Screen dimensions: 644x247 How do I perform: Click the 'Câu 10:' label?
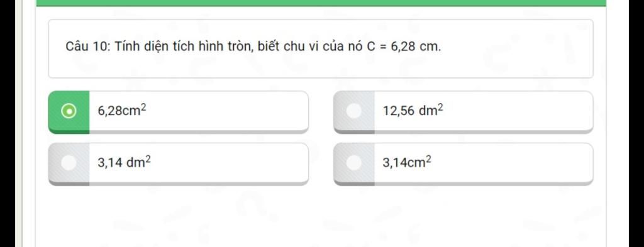click(88, 47)
